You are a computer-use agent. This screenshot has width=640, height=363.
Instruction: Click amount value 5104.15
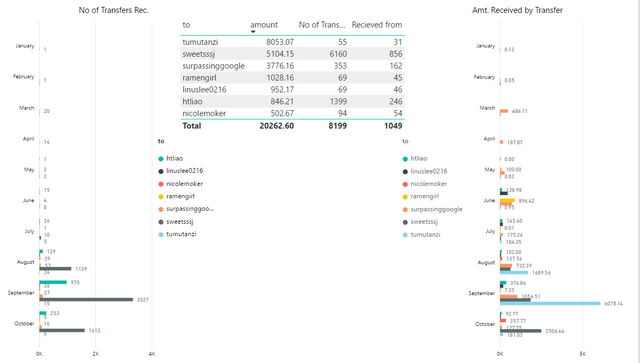[x=280, y=54]
